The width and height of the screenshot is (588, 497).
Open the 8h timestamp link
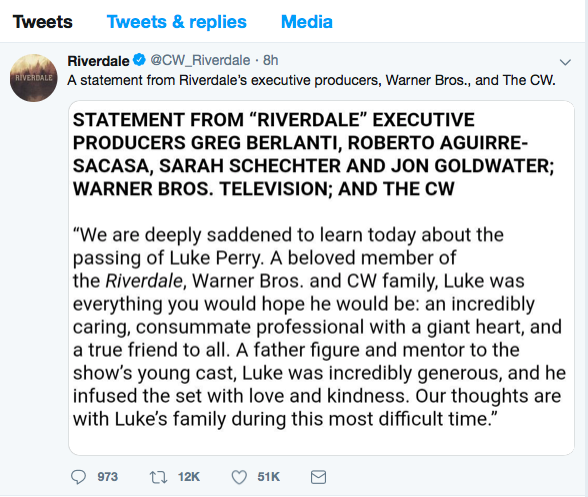270,60
